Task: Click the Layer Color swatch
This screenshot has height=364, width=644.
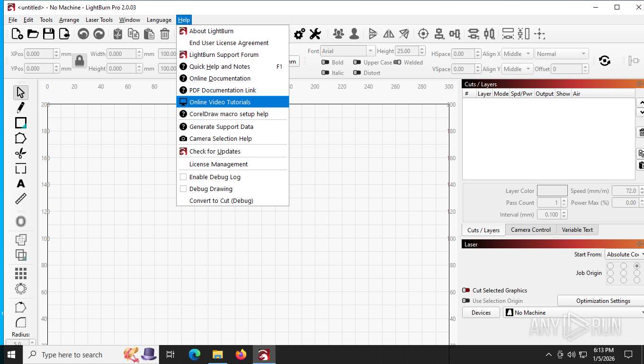Action: (x=552, y=191)
